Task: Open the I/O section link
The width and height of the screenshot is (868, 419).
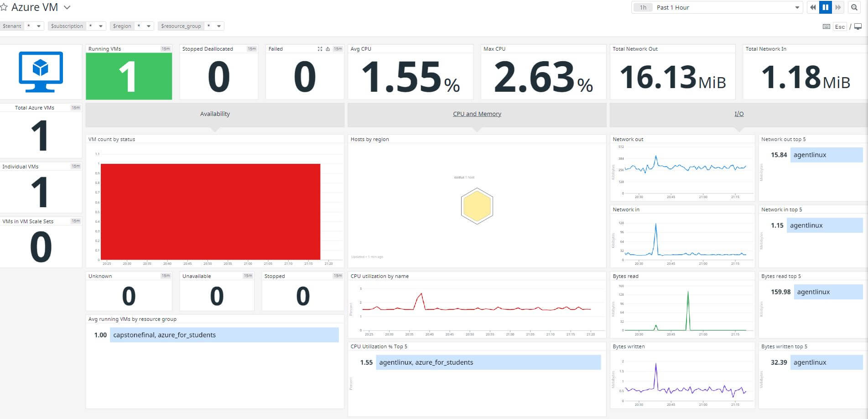Action: pos(739,114)
